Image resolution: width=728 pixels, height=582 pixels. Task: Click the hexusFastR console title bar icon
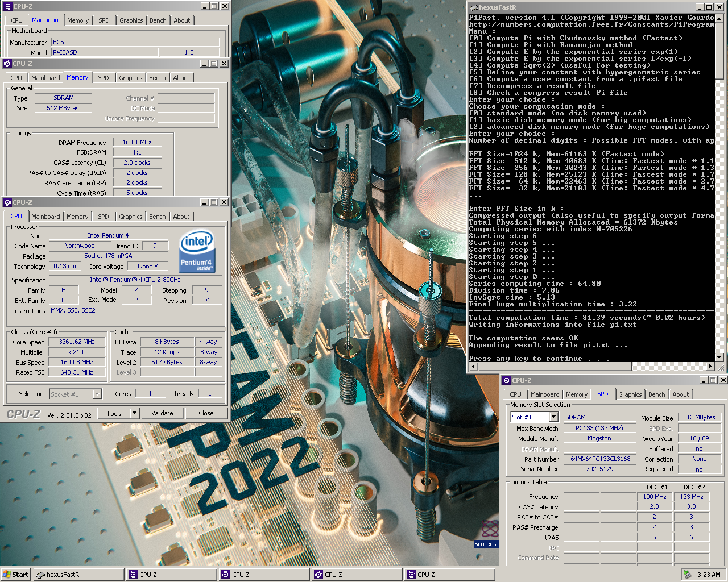473,7
